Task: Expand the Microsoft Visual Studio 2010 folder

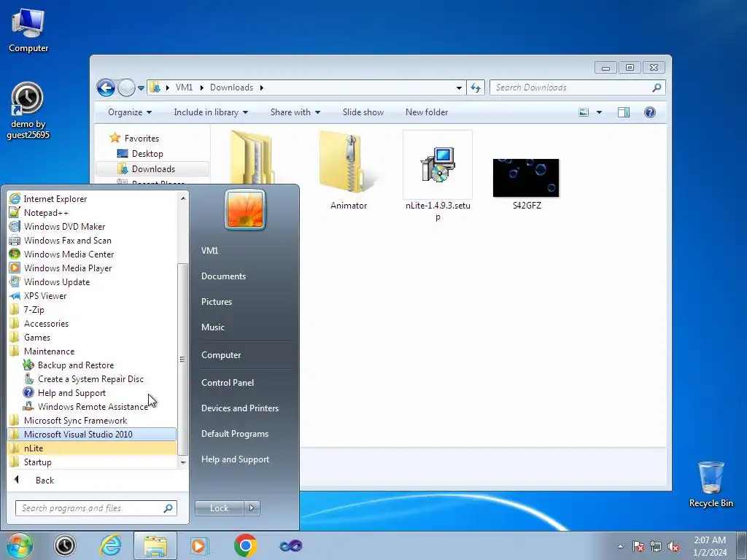Action: tap(92, 434)
